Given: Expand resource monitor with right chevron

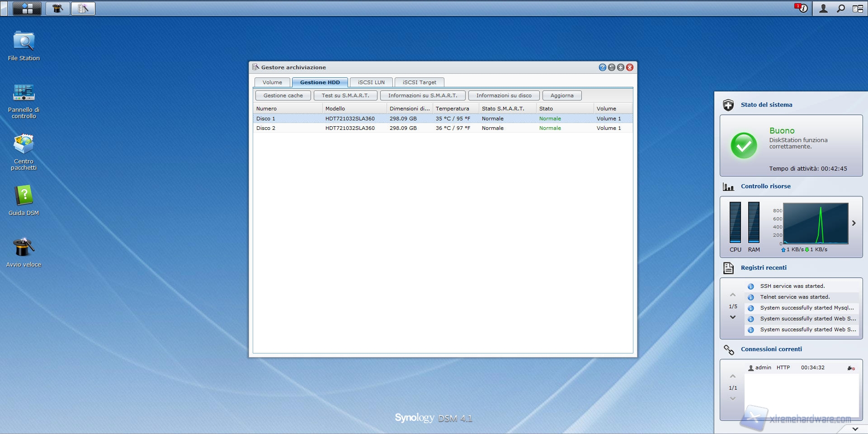Looking at the screenshot, I should (x=854, y=223).
